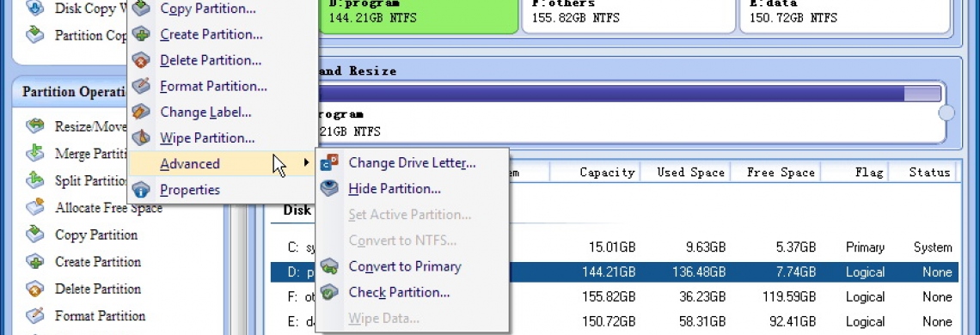Grab the resize slider handle circle

(946, 113)
